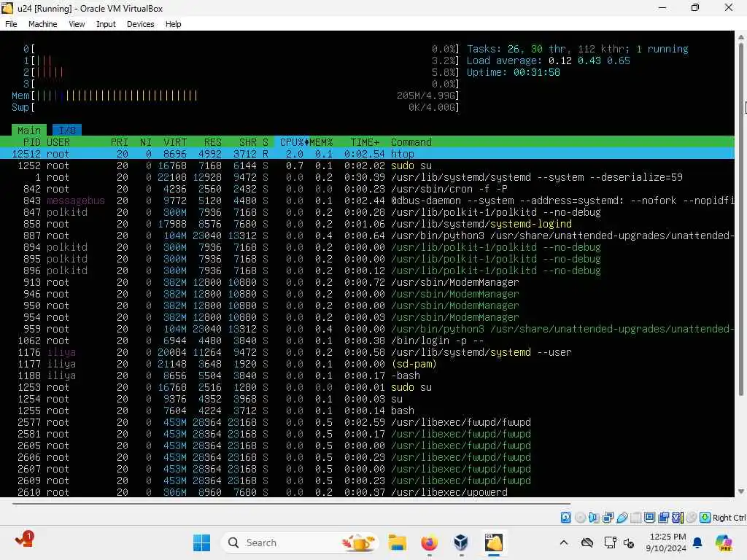
Task: Select the /usr/libexec/upowerd process row
Action: tap(368, 492)
